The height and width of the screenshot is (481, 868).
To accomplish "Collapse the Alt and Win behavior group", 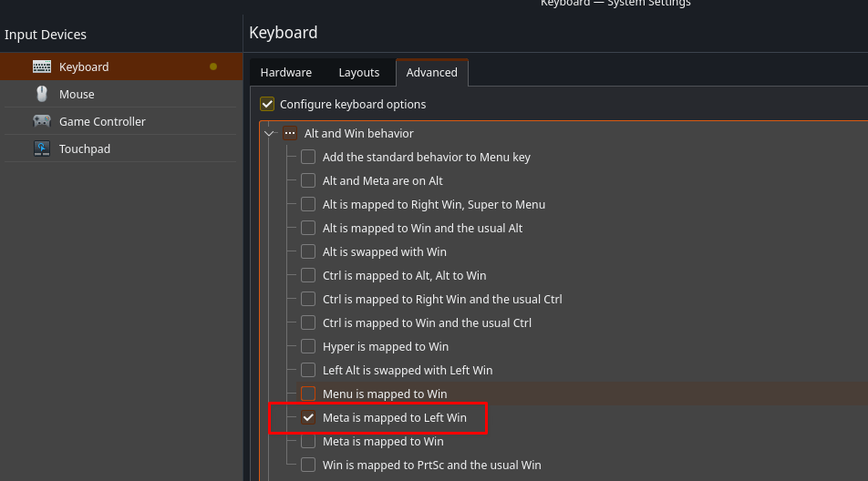I will (269, 133).
